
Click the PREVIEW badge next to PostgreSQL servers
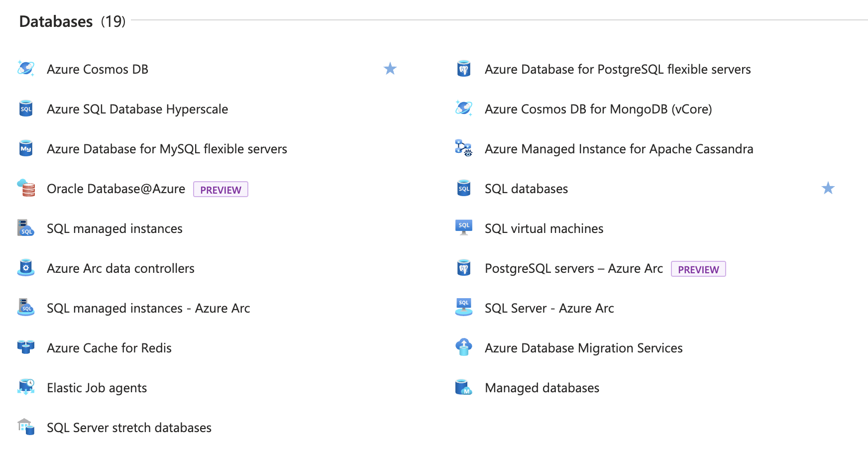click(x=698, y=269)
